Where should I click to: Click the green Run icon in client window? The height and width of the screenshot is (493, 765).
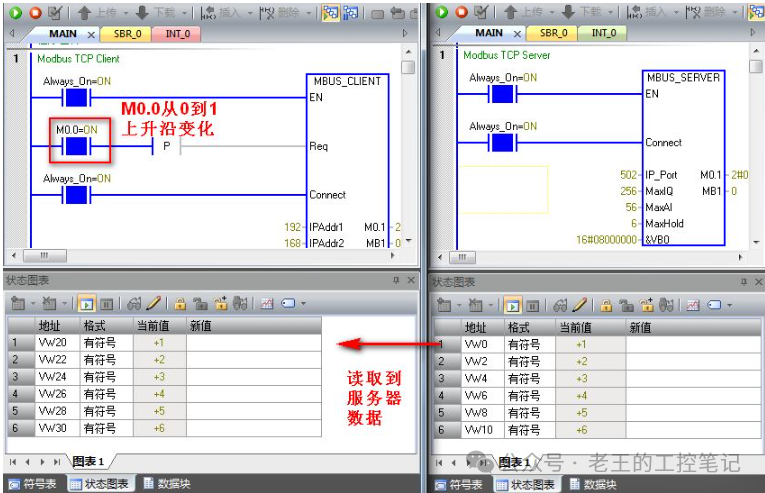pyautogui.click(x=15, y=12)
